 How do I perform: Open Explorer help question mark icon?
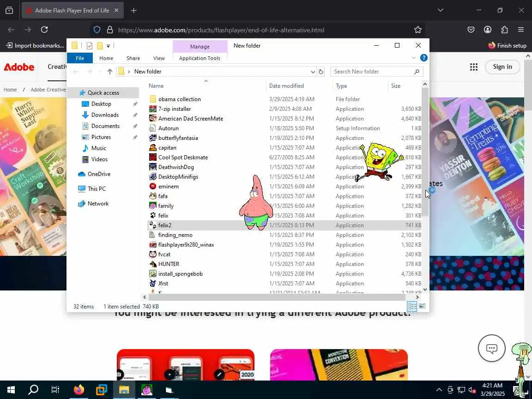[424, 58]
